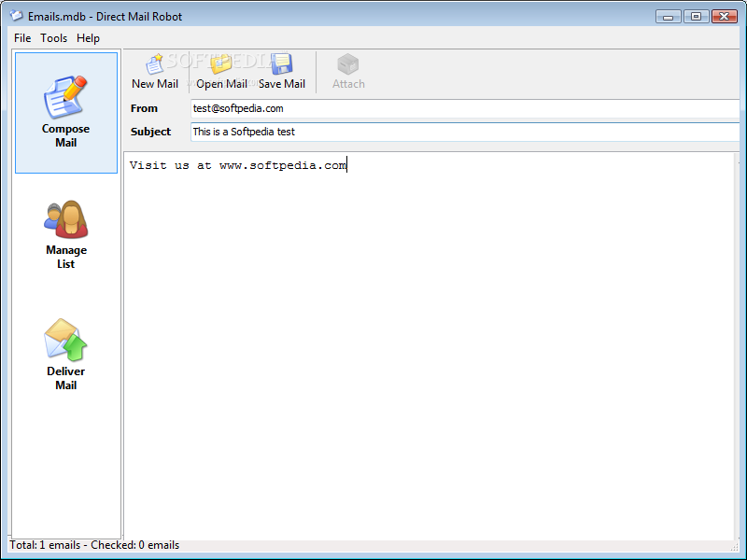Image resolution: width=747 pixels, height=560 pixels.
Task: Create a New Mail
Action: coord(155,72)
